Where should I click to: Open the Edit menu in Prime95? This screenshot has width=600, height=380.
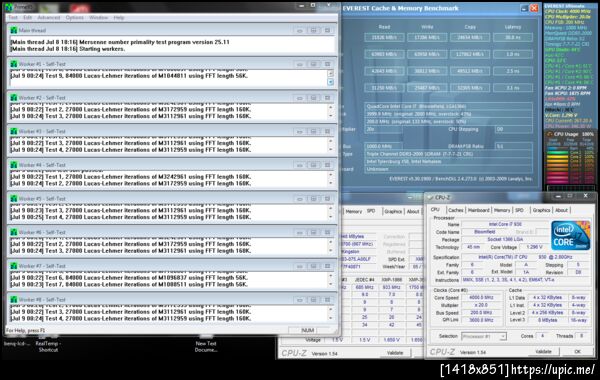click(x=28, y=18)
